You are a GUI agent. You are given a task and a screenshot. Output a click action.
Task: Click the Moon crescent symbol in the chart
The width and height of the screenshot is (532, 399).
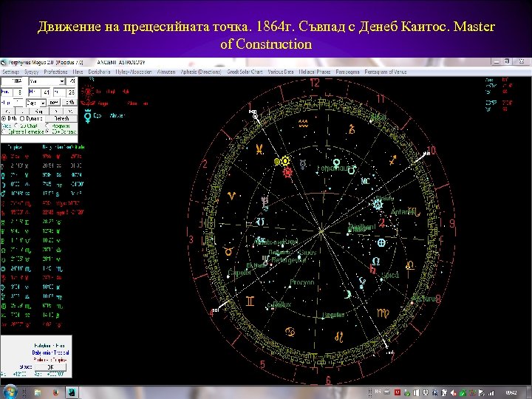(x=348, y=294)
